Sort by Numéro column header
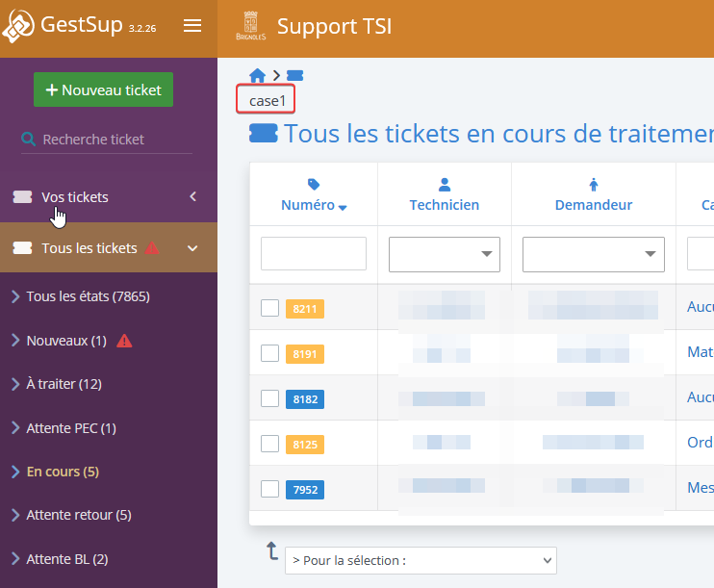 [308, 205]
